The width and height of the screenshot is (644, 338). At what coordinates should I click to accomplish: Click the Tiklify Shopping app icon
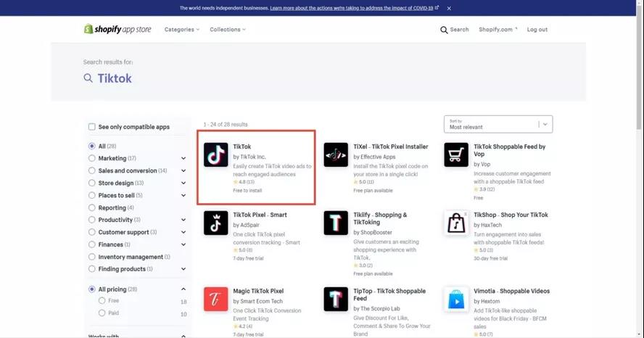click(x=337, y=223)
